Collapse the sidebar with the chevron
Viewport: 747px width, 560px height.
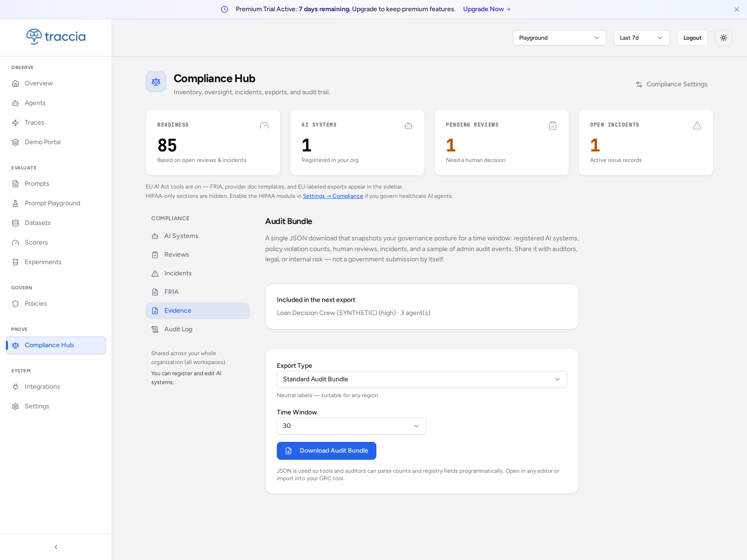[x=56, y=547]
